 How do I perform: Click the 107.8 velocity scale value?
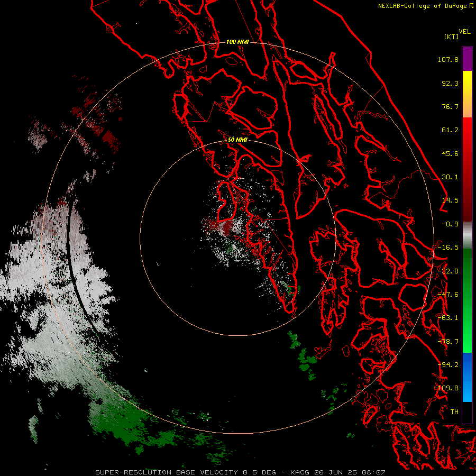(x=448, y=59)
